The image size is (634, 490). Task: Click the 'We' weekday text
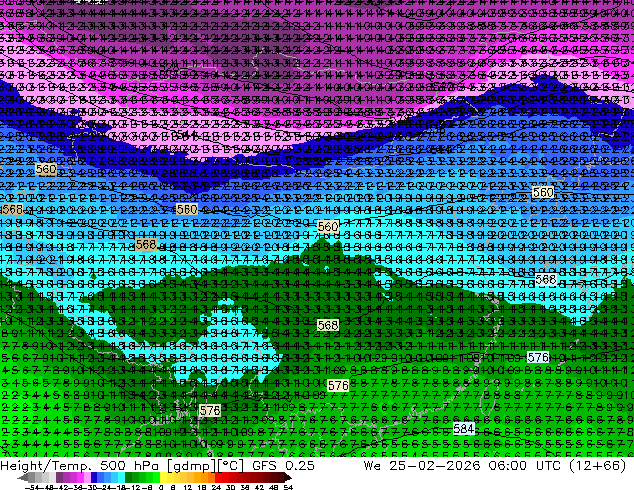click(372, 465)
